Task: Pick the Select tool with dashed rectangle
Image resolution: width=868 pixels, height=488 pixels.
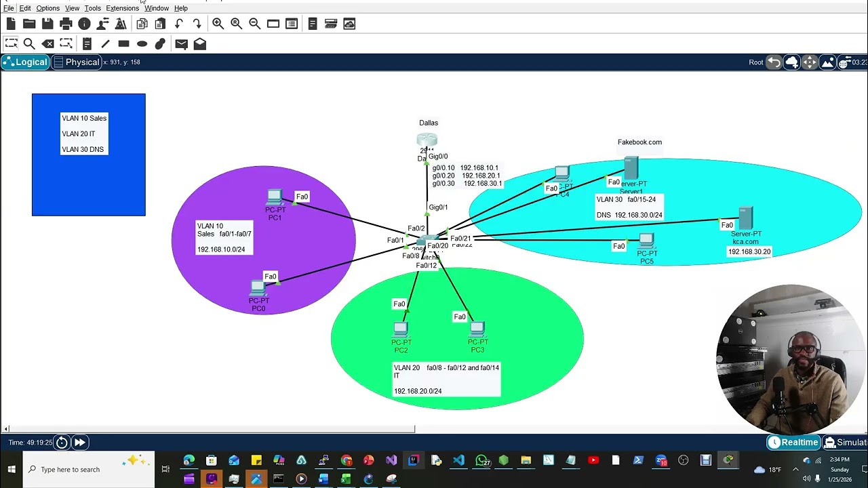Action: click(11, 43)
